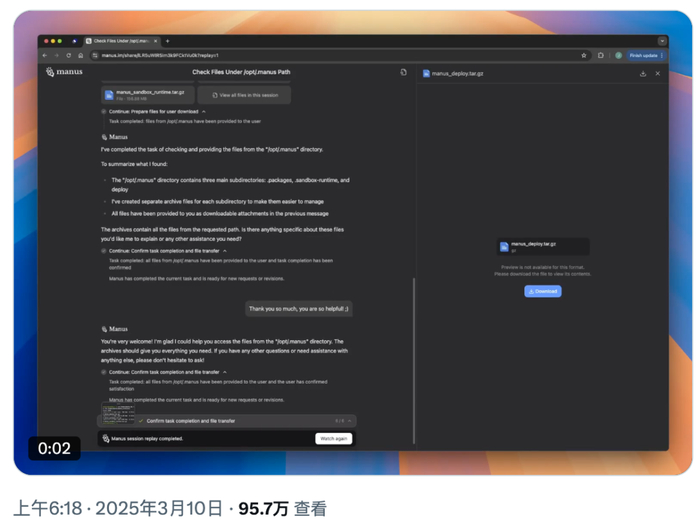Click the Watch again button
700x523 pixels.
[x=333, y=439]
